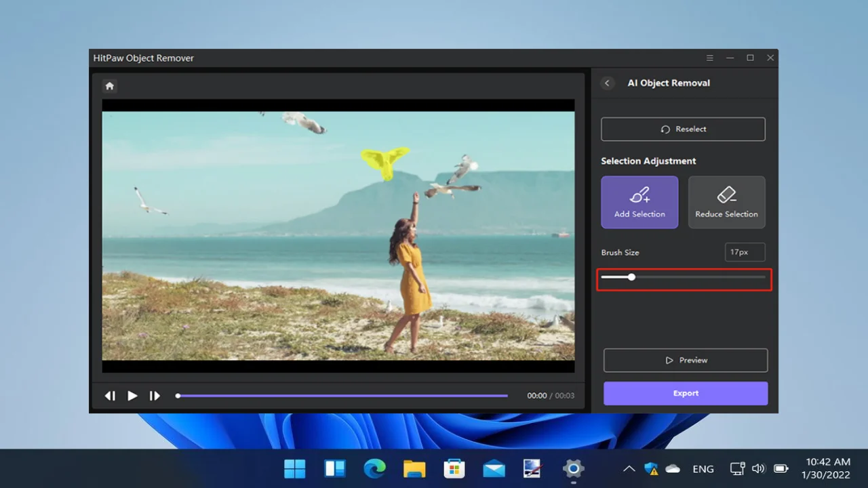Click the volume speaker icon
This screenshot has width=868, height=488.
(x=759, y=468)
